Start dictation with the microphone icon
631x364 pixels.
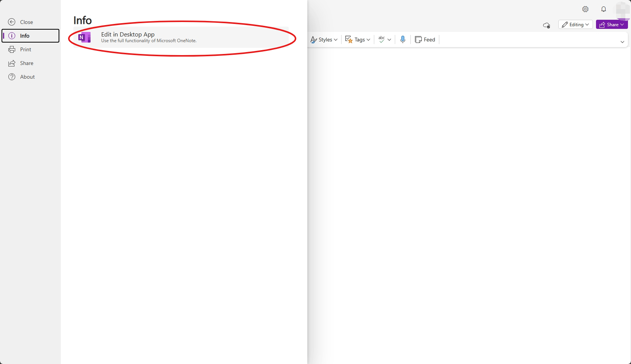click(x=403, y=40)
